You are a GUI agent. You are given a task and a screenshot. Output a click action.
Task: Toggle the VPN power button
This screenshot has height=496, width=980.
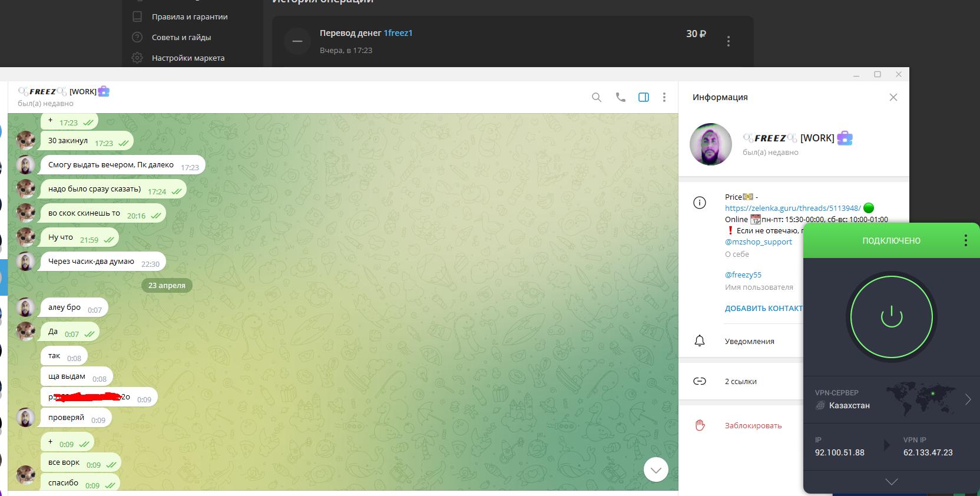[x=892, y=317]
